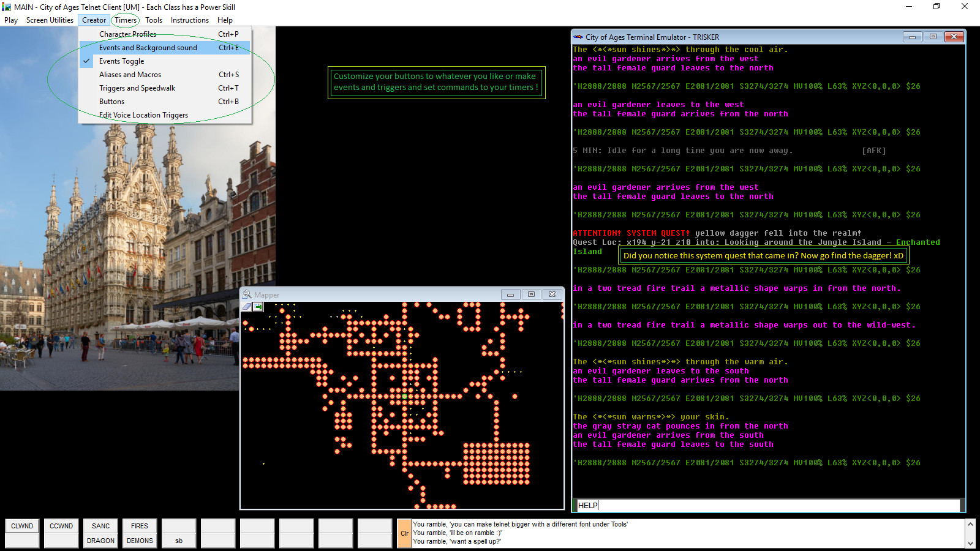Select the Eraser icon in the Mapper toolbar
The image size is (980, 551).
(x=247, y=307)
